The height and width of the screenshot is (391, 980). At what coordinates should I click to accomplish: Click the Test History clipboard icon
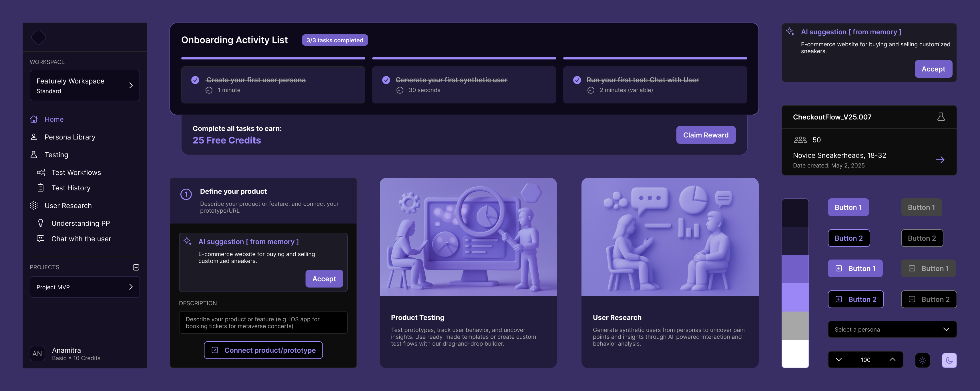click(x=41, y=187)
